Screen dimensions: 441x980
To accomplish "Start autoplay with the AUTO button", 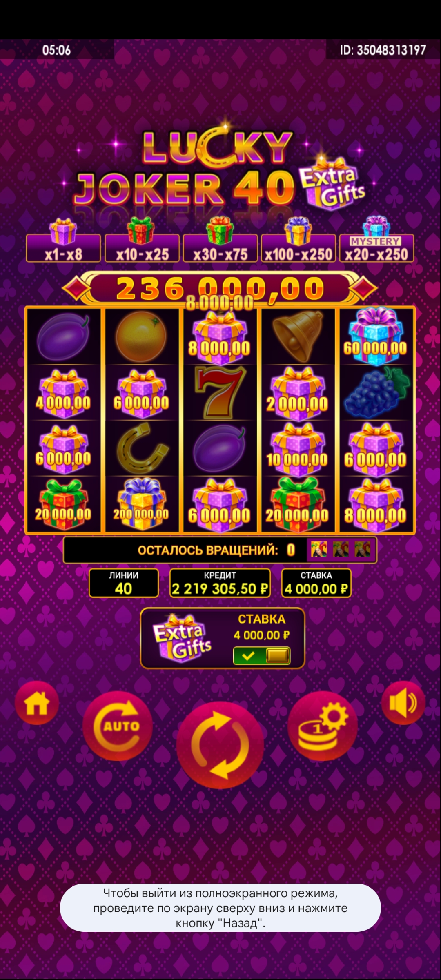I will [118, 726].
